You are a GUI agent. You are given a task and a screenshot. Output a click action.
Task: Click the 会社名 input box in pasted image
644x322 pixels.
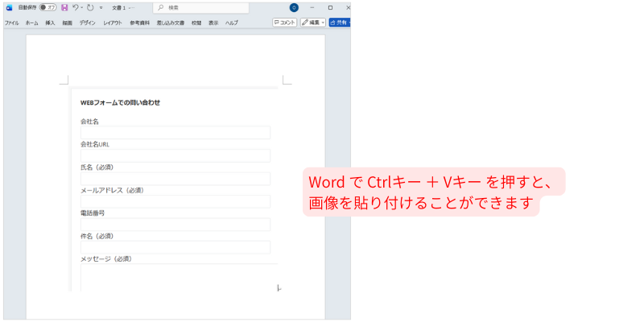coord(175,133)
